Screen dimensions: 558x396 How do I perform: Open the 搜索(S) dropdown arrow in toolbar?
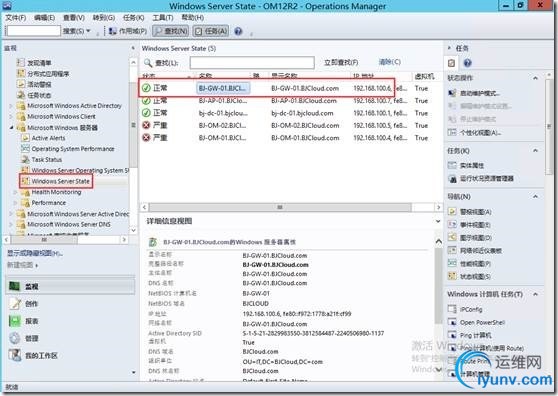(x=88, y=31)
